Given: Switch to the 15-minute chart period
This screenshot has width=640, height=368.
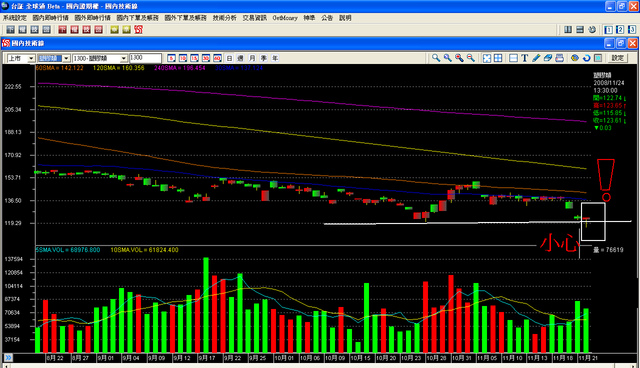Looking at the screenshot, I should pos(194,58).
